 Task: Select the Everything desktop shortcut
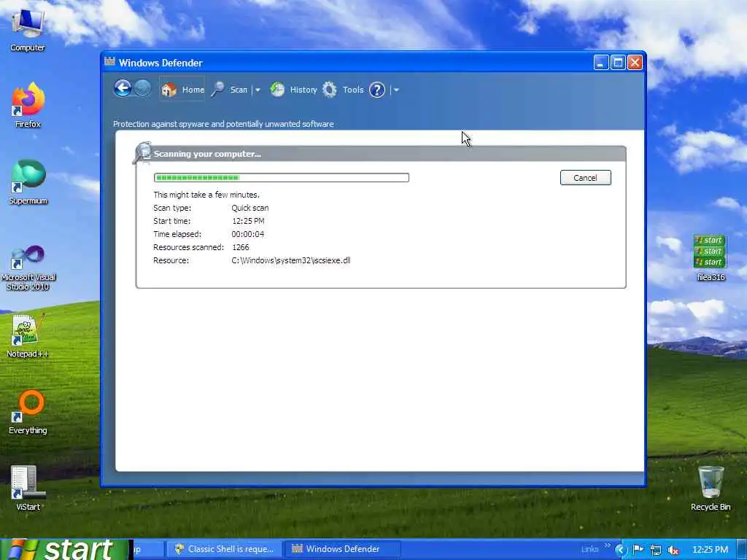coord(28,413)
